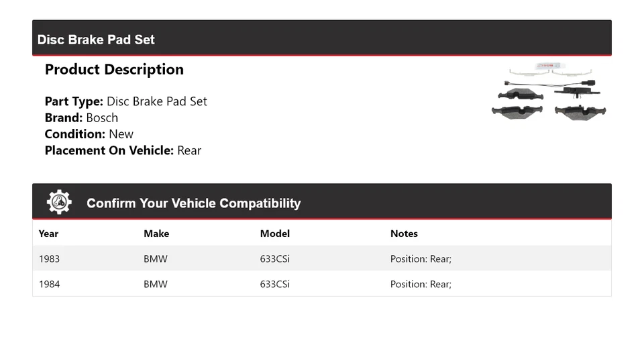Image resolution: width=644 pixels, height=347 pixels.
Task: Click the Brand: Bosch line
Action: pos(81,117)
